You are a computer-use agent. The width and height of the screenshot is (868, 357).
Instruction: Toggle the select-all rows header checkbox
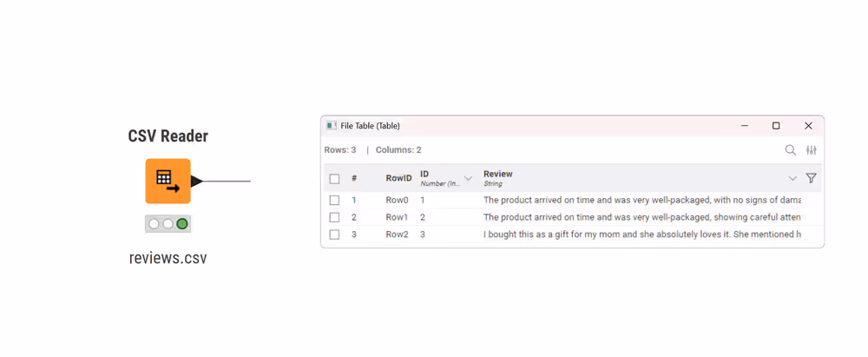(334, 179)
